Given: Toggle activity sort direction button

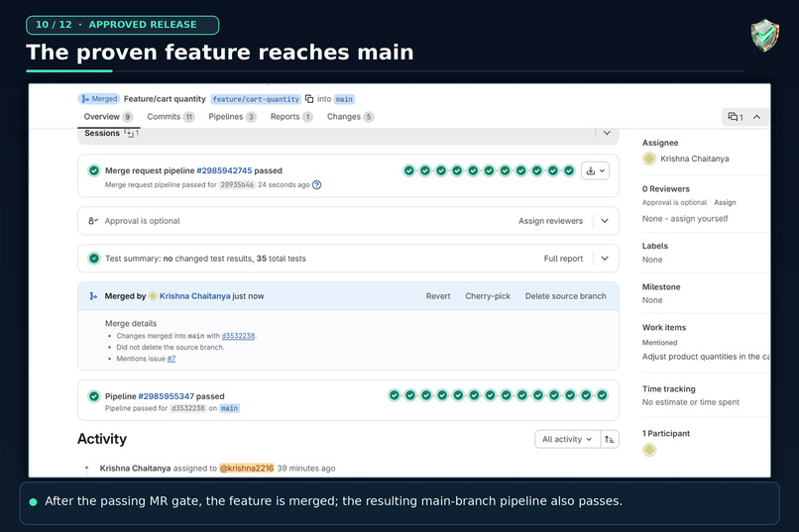Looking at the screenshot, I should point(610,439).
